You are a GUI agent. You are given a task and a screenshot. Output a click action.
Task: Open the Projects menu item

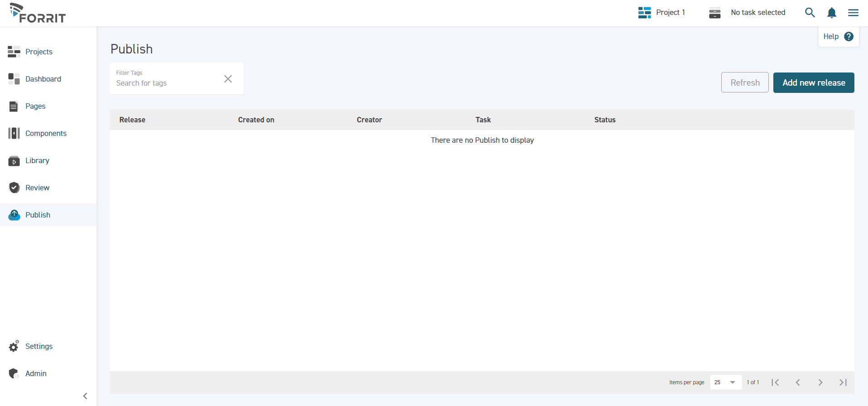[x=48, y=52]
